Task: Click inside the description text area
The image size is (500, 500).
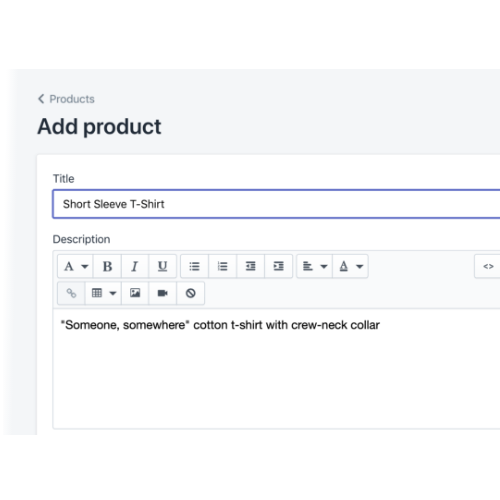Action: click(276, 369)
